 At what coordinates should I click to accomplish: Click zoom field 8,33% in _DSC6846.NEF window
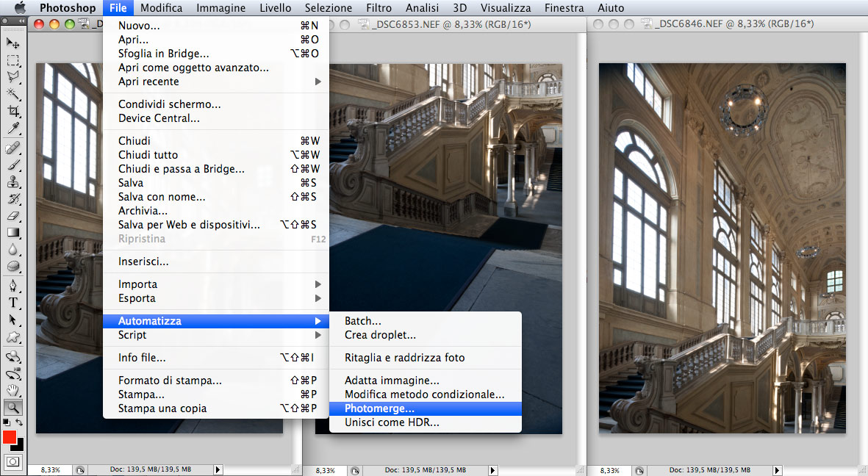click(609, 470)
